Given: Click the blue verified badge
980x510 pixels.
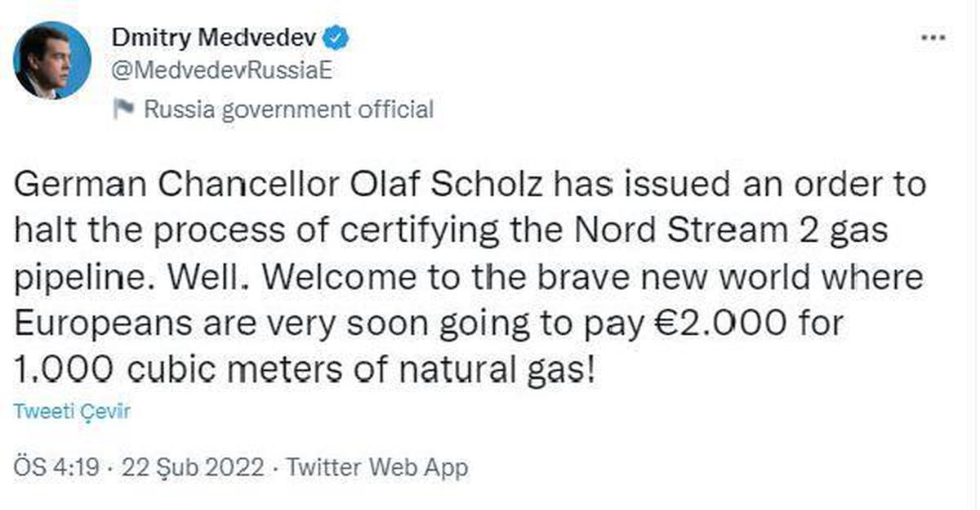Looking at the screenshot, I should 337,38.
